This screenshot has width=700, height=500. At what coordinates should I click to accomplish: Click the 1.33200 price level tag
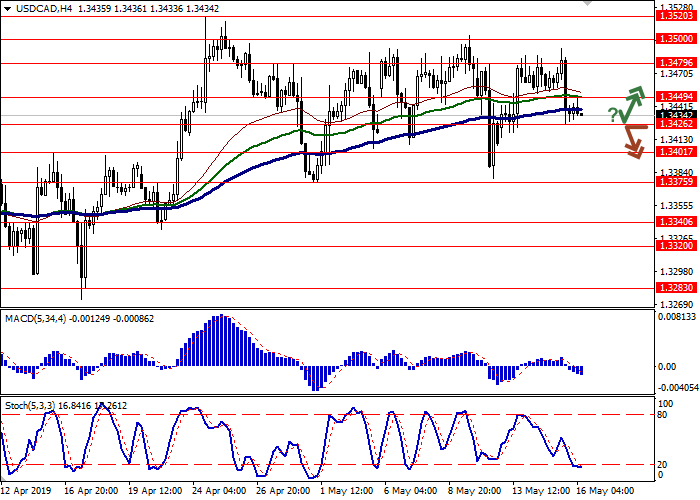(x=674, y=245)
